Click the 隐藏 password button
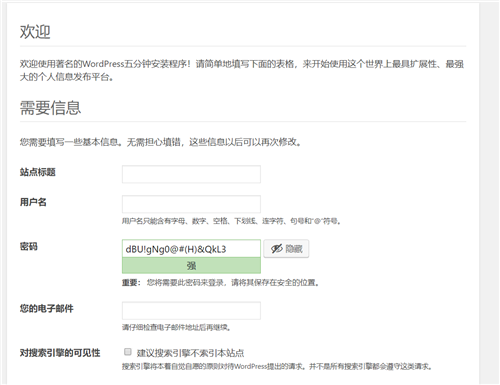 tap(286, 249)
